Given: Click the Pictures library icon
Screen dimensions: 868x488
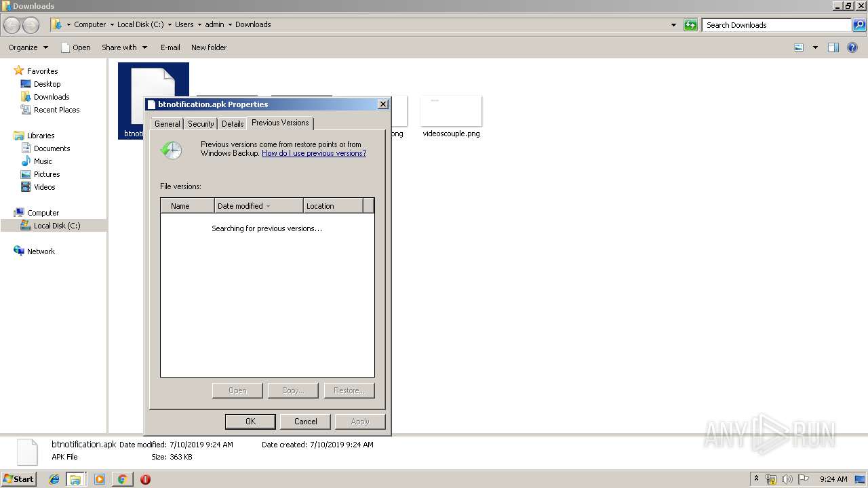Looking at the screenshot, I should (x=26, y=174).
